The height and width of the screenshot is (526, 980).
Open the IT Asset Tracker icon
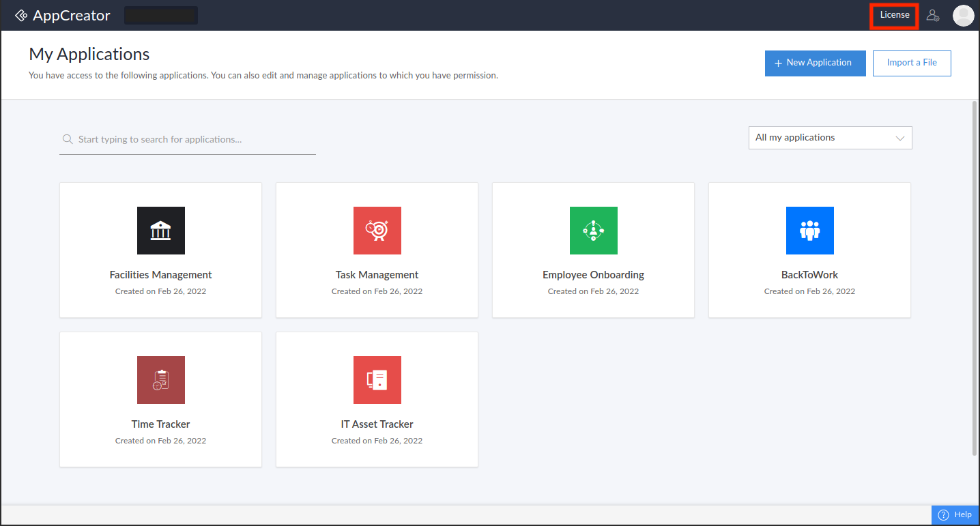[x=377, y=380]
